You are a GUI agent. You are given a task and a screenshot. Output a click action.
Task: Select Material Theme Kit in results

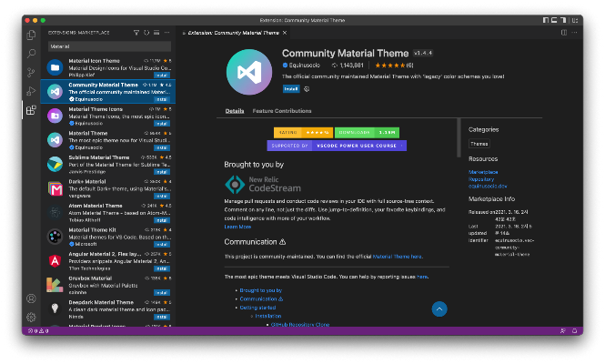click(108, 237)
